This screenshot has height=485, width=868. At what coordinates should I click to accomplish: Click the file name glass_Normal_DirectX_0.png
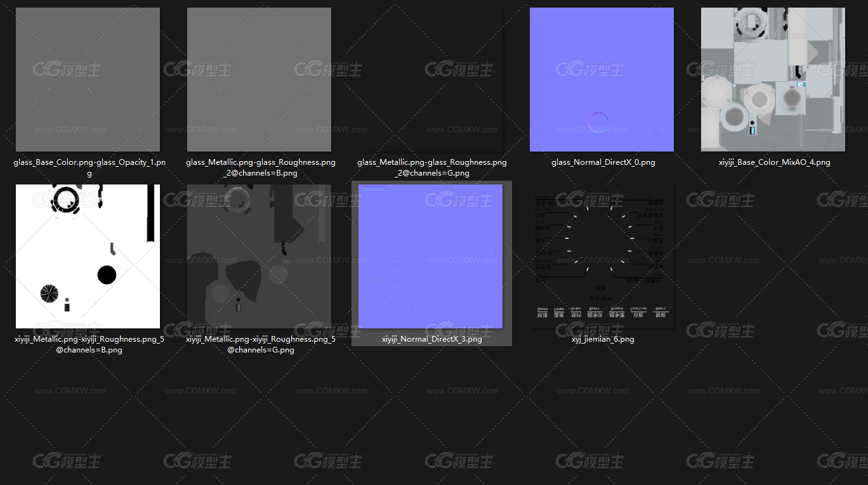coord(603,162)
